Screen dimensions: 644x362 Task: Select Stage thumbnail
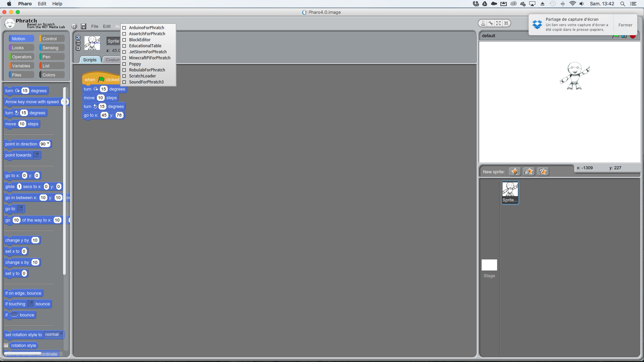pyautogui.click(x=489, y=265)
